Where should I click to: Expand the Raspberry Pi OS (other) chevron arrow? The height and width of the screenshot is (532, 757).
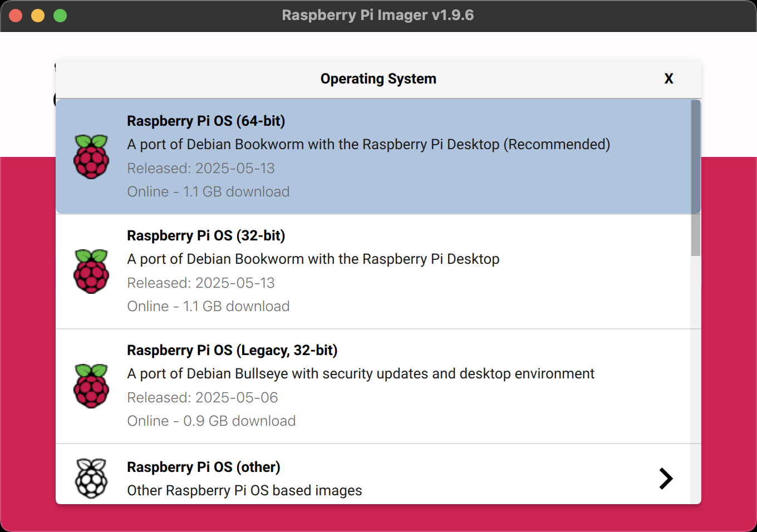tap(666, 479)
